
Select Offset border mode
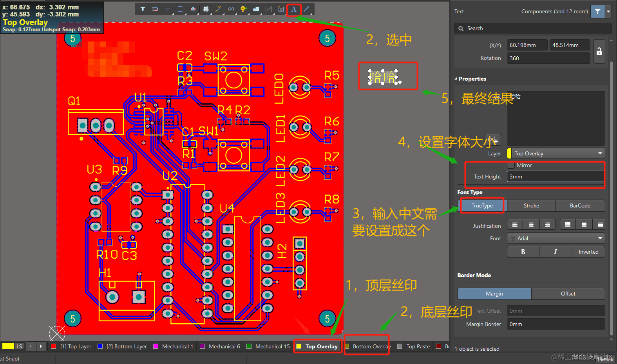coord(568,294)
